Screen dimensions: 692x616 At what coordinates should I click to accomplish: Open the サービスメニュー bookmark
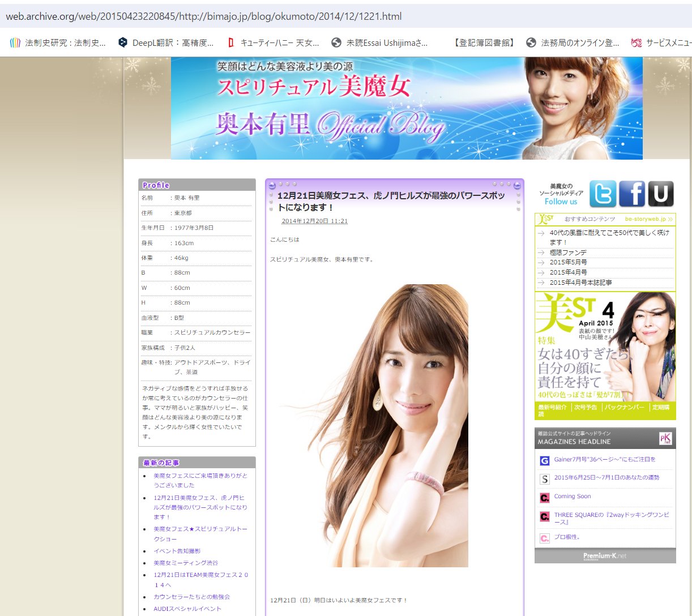(661, 42)
